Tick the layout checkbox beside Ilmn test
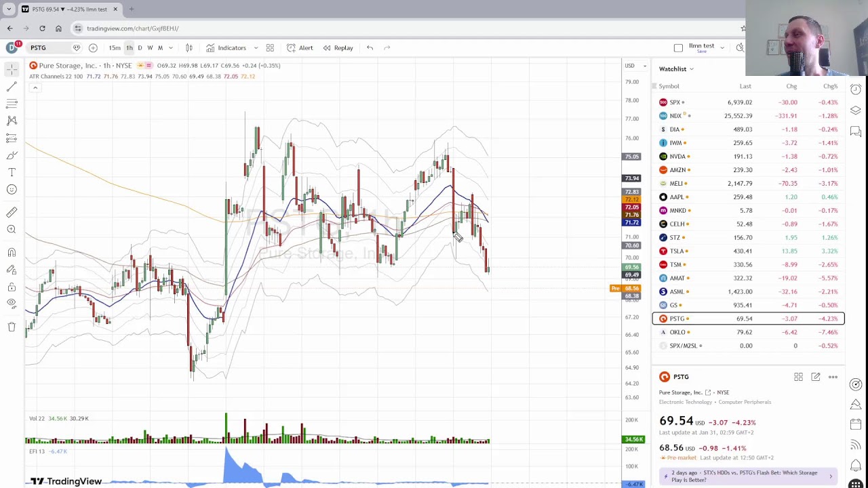Image resolution: width=868 pixels, height=488 pixels. (678, 47)
